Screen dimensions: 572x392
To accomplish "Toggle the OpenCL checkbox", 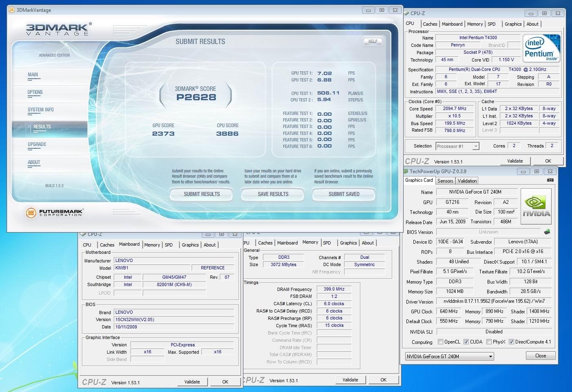I will [x=440, y=342].
